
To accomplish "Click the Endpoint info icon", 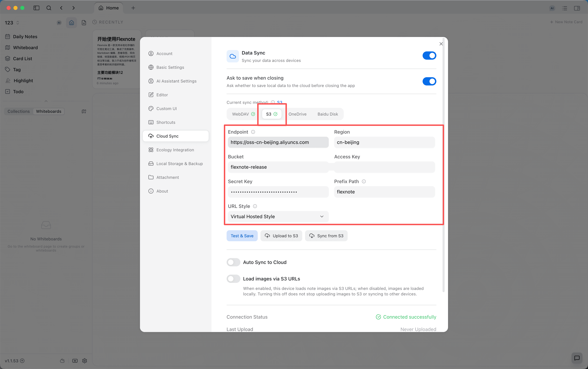I will coord(253,132).
